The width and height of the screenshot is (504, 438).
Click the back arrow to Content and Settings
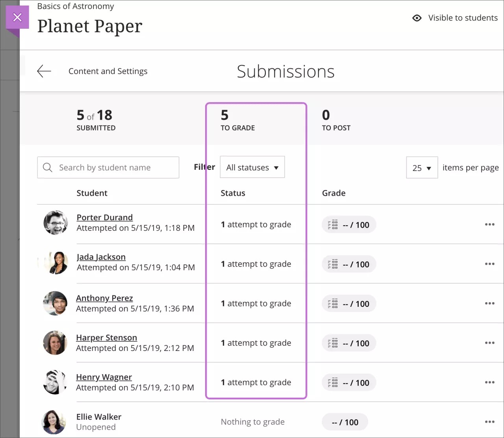(x=44, y=71)
